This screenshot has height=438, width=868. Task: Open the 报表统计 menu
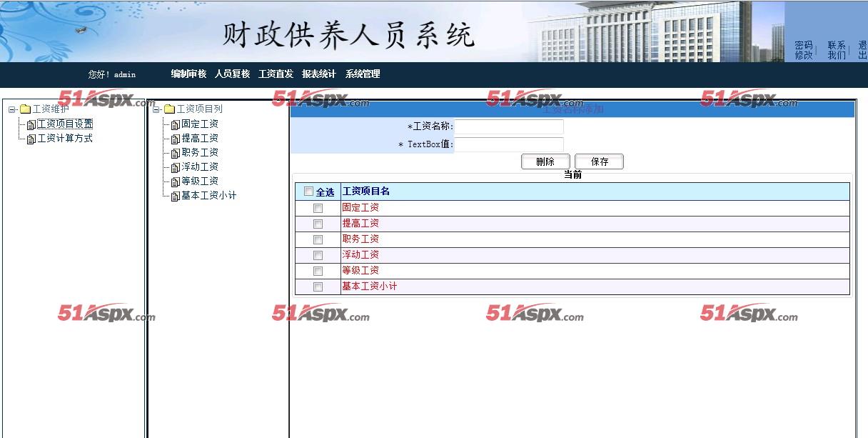(x=319, y=74)
